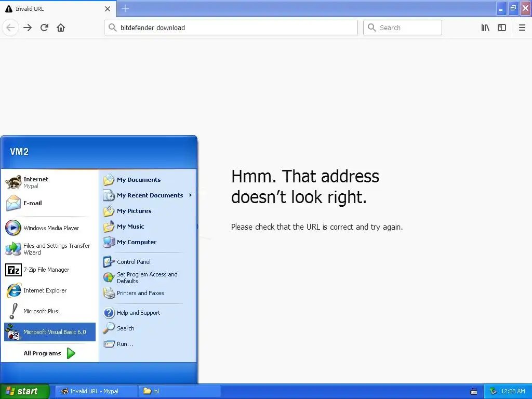Open the browser hamburger menu
The width and height of the screenshot is (532, 399).
click(522, 28)
